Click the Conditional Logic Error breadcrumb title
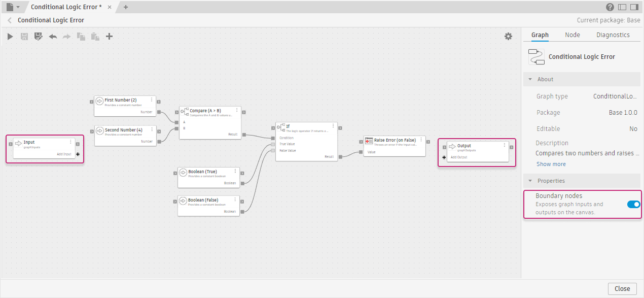The image size is (644, 298). 51,20
